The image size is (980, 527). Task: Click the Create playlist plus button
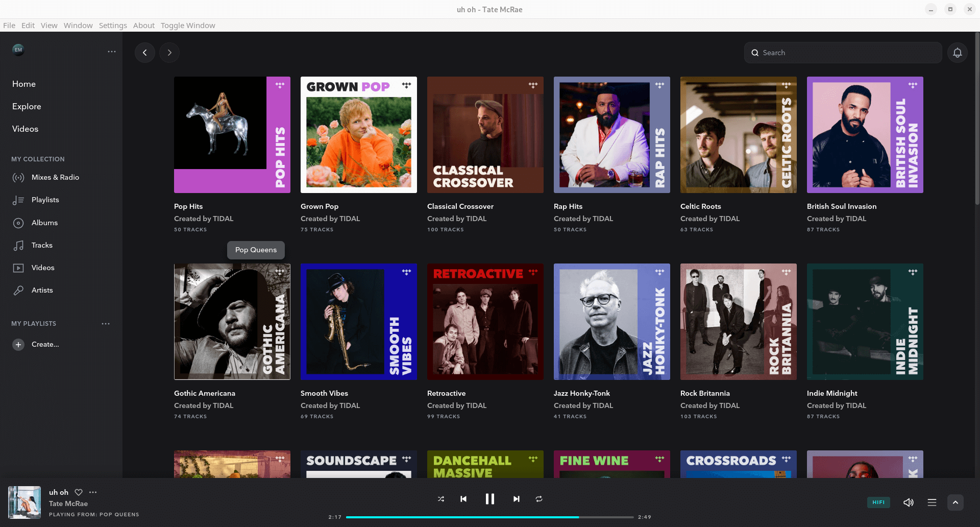[18, 345]
